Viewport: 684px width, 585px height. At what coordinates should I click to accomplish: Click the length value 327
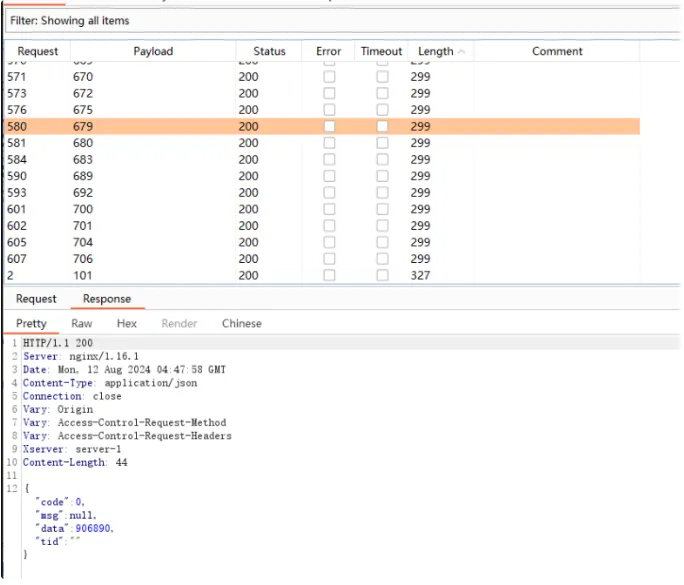coord(420,275)
